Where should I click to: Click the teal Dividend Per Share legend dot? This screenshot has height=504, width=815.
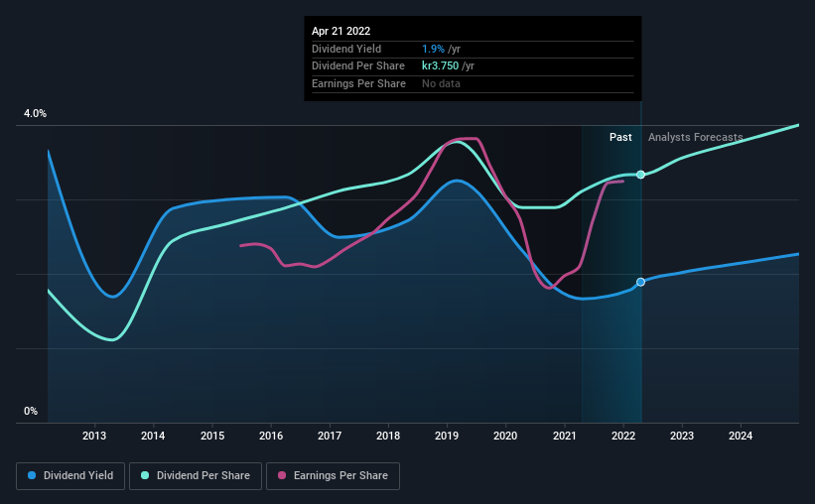[145, 475]
